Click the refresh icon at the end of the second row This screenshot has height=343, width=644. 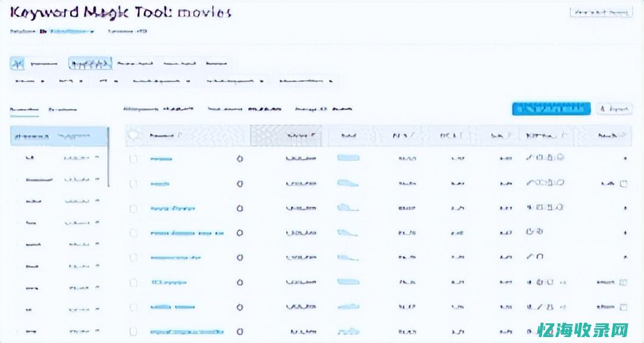point(624,183)
